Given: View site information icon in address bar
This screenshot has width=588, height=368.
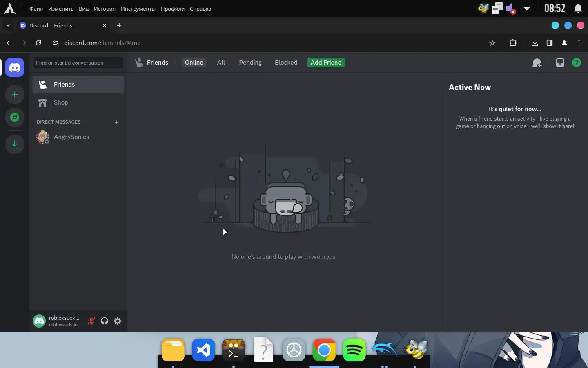Looking at the screenshot, I should [56, 43].
